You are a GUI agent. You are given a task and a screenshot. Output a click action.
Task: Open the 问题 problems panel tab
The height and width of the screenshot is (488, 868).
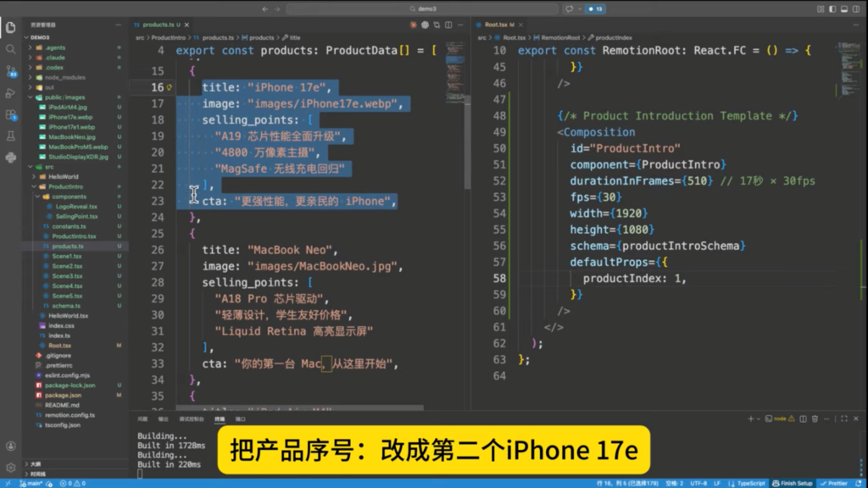pyautogui.click(x=142, y=419)
